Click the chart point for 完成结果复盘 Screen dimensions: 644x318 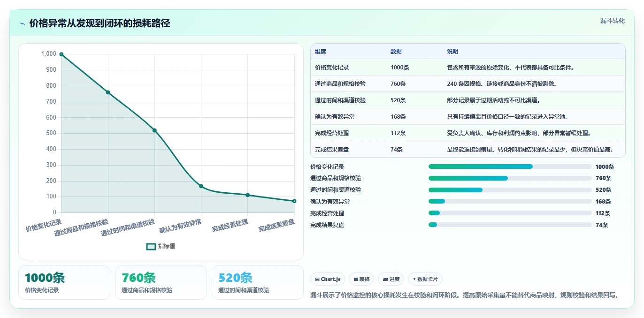pos(294,201)
